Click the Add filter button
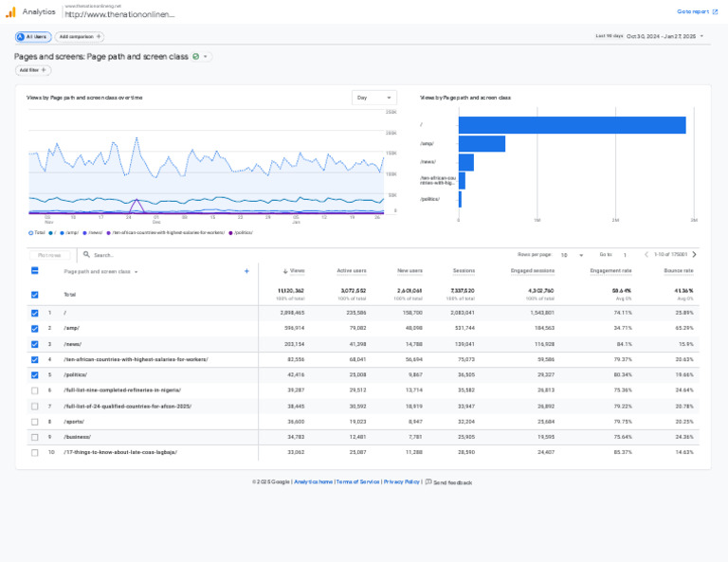The image size is (728, 562). (33, 70)
